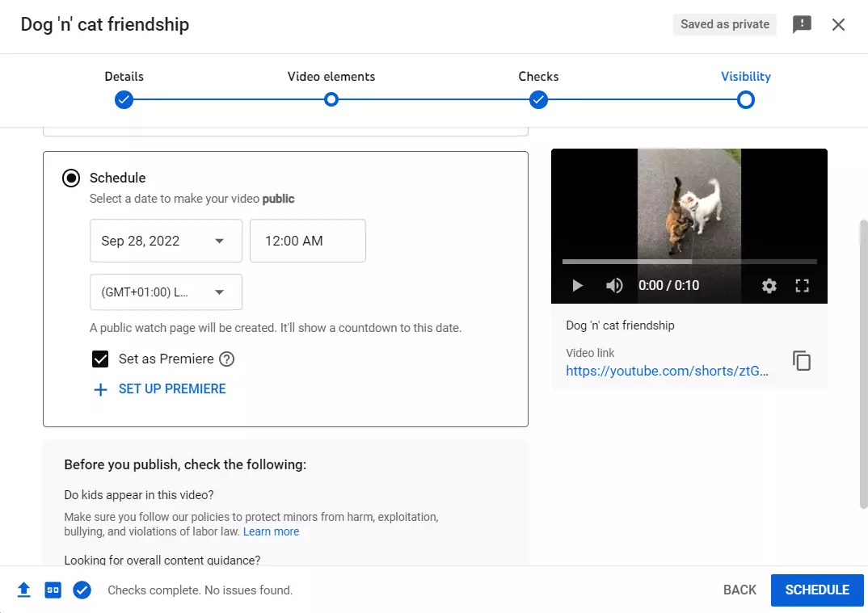Click the SD quality badge
Viewport: 868px width, 613px height.
53,590
